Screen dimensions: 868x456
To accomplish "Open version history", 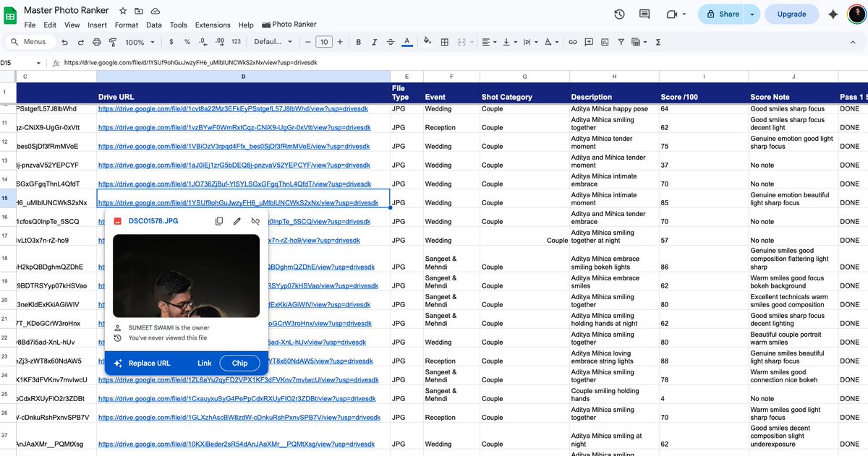I will [619, 14].
